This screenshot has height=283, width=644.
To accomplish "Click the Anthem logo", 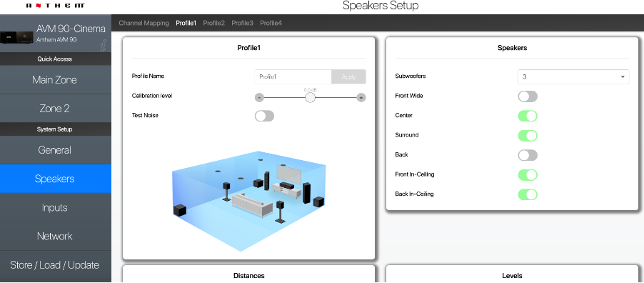I will point(56,6).
